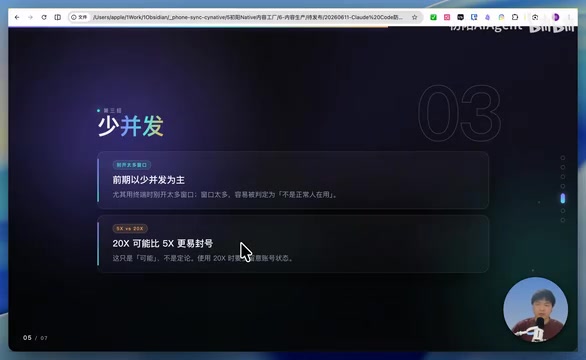This screenshot has height=360, width=586.
Task: Open site info chip labeled 文件
Action: click(x=79, y=17)
